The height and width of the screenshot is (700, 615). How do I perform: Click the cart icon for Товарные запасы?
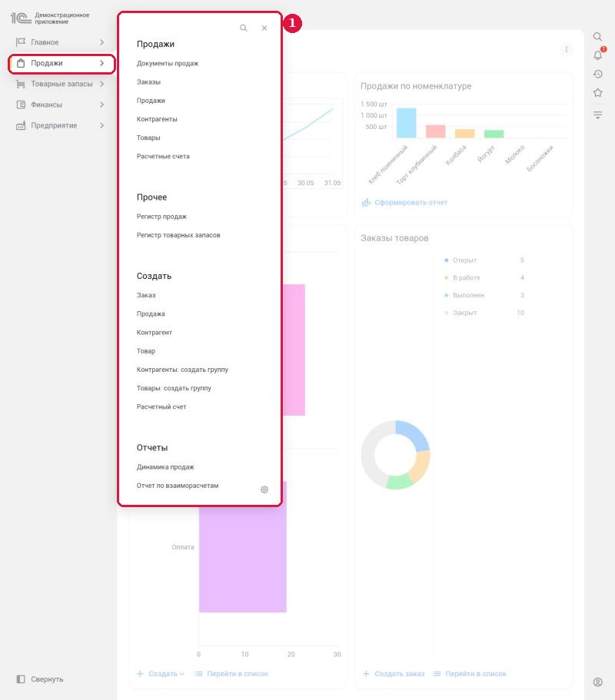tap(21, 84)
